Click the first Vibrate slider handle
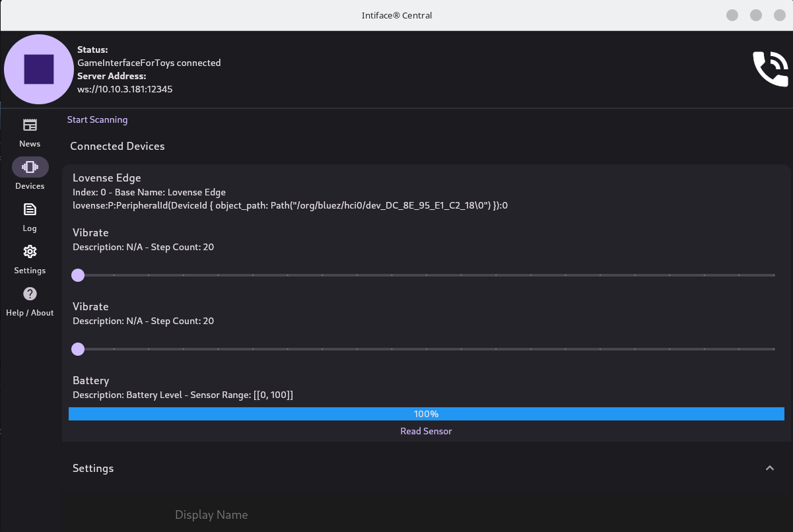This screenshot has width=793, height=532. click(78, 275)
